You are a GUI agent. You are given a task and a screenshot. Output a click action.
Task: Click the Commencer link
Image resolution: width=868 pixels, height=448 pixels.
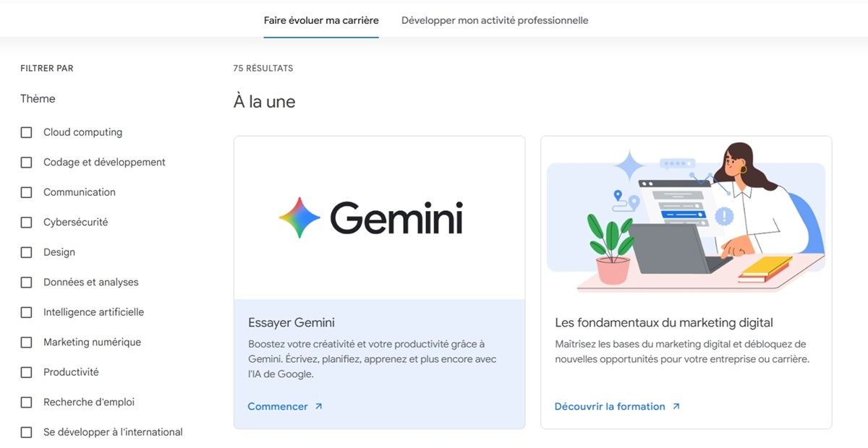pyautogui.click(x=278, y=407)
